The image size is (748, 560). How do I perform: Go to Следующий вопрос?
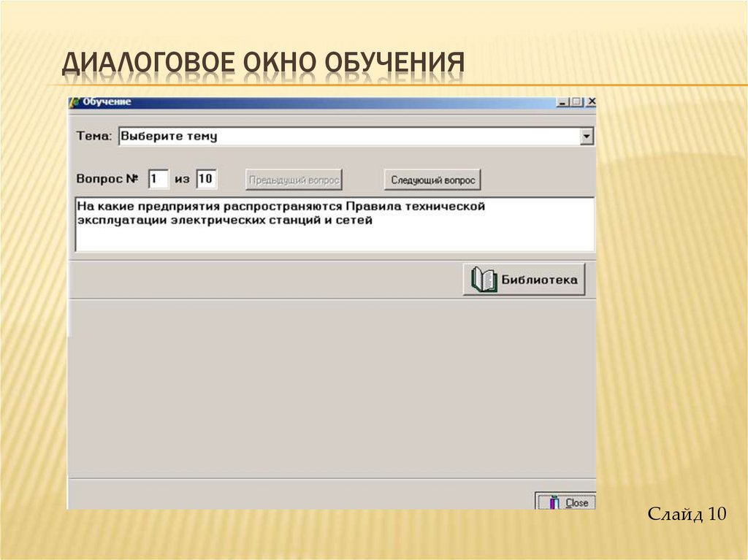coord(432,180)
